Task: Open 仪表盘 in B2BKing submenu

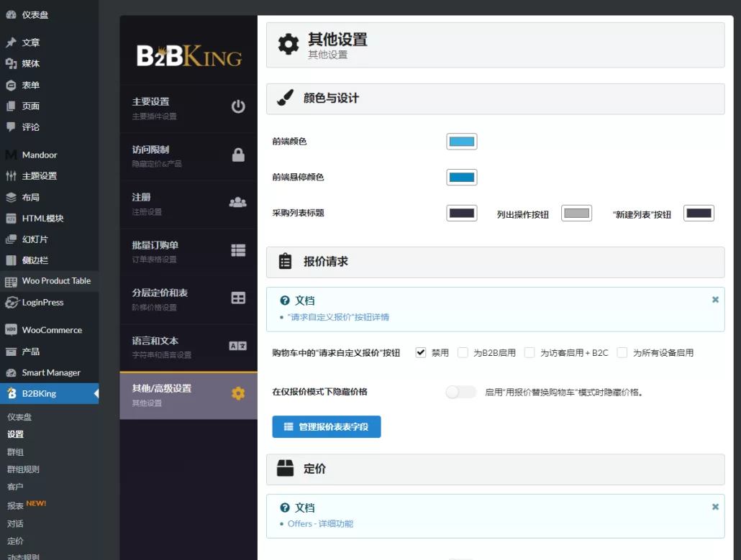Action: click(19, 417)
